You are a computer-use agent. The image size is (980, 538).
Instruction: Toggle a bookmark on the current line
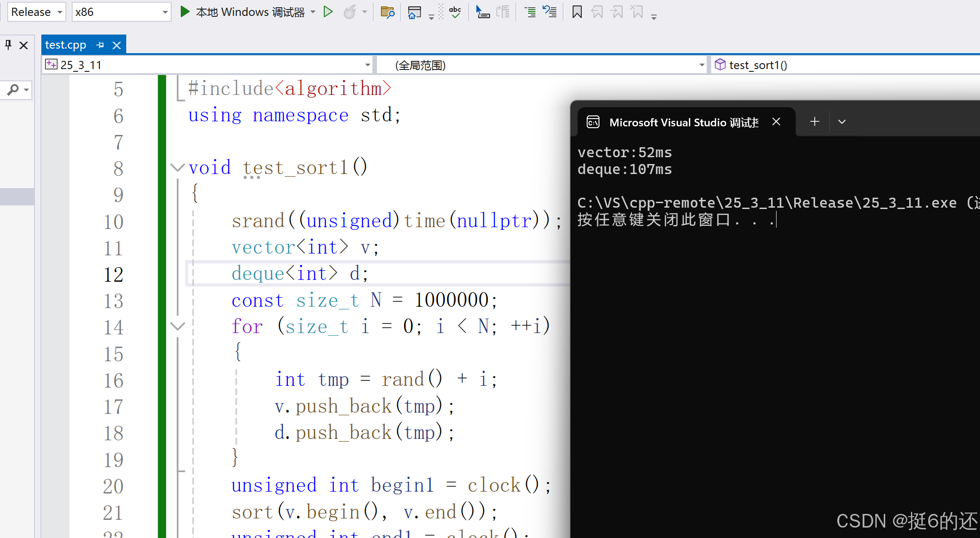pos(577,12)
